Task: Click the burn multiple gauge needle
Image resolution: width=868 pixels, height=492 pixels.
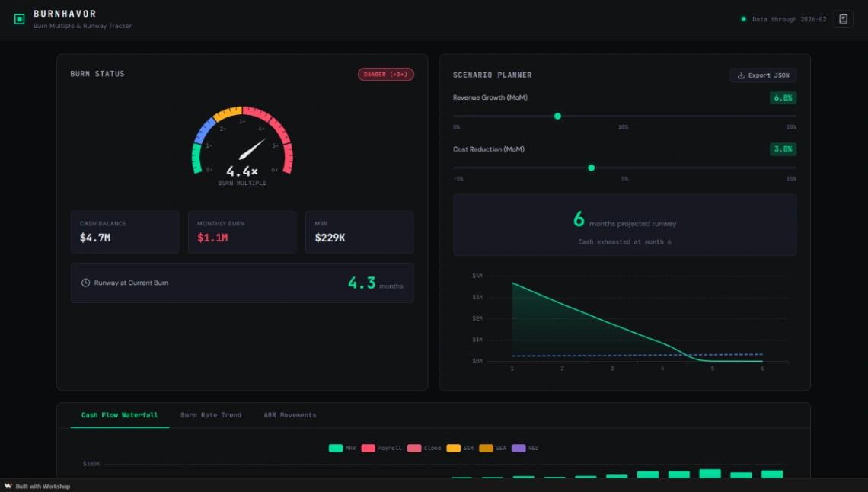Action: pyautogui.click(x=253, y=149)
